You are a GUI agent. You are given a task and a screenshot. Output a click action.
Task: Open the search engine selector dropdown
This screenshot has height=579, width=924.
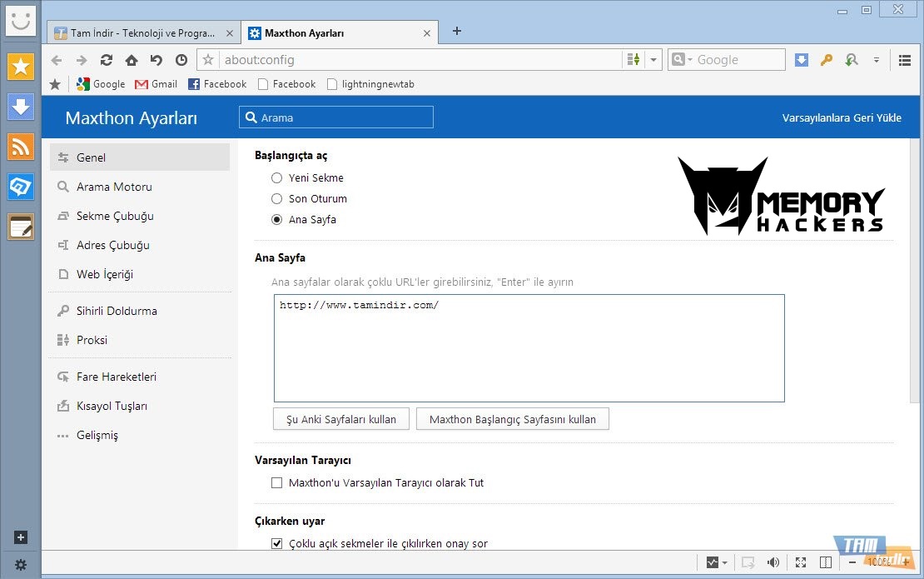click(681, 59)
